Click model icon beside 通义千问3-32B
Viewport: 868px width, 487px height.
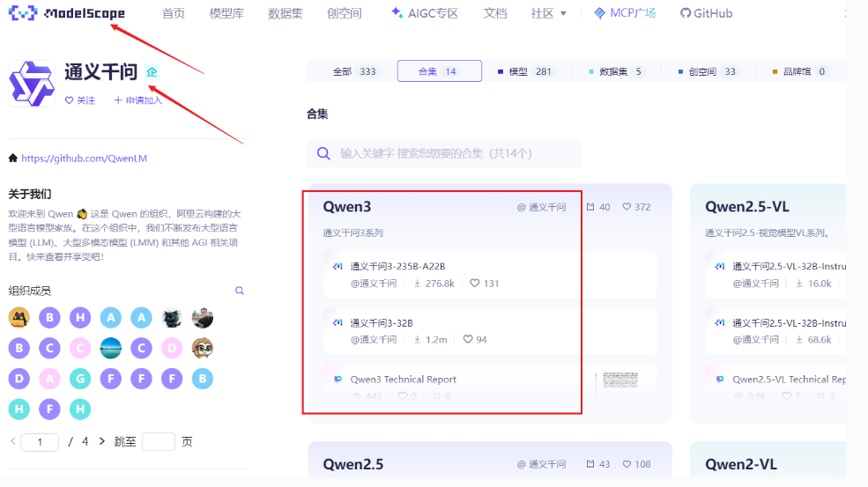[x=338, y=322]
